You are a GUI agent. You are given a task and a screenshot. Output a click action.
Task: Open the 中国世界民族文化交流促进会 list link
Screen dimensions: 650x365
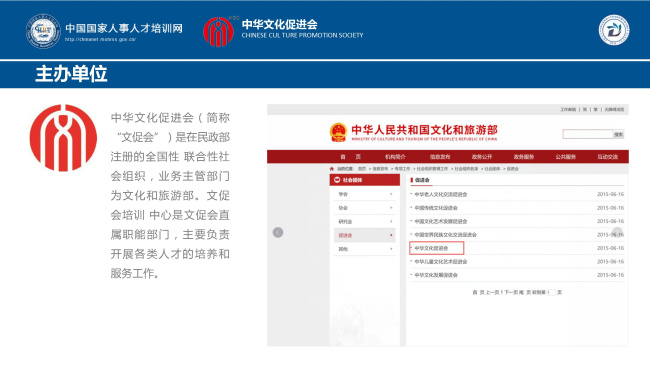[x=446, y=235]
